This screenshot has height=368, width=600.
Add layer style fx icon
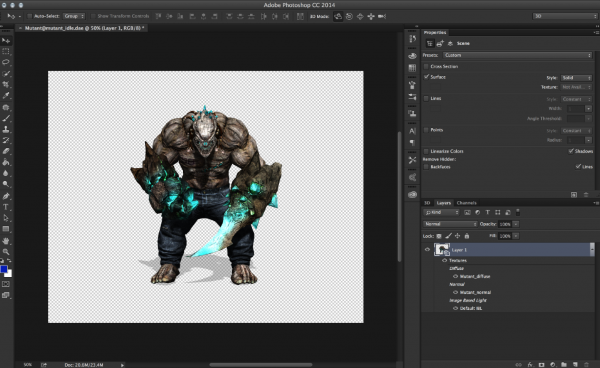530,365
